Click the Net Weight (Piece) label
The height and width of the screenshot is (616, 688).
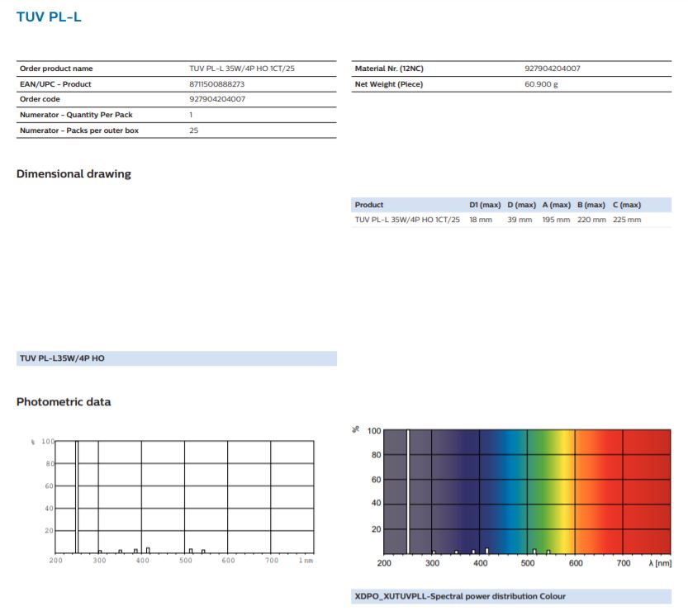(x=389, y=83)
